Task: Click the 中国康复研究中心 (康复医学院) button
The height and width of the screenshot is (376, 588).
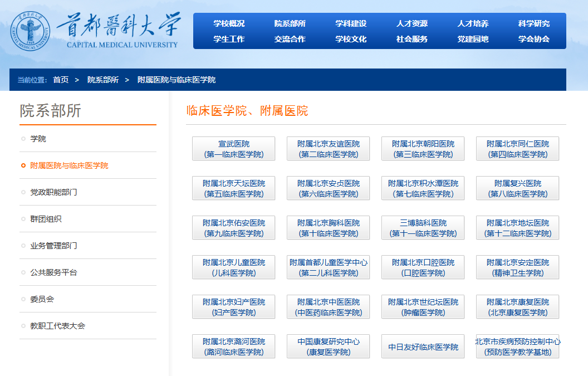Action: click(x=328, y=346)
